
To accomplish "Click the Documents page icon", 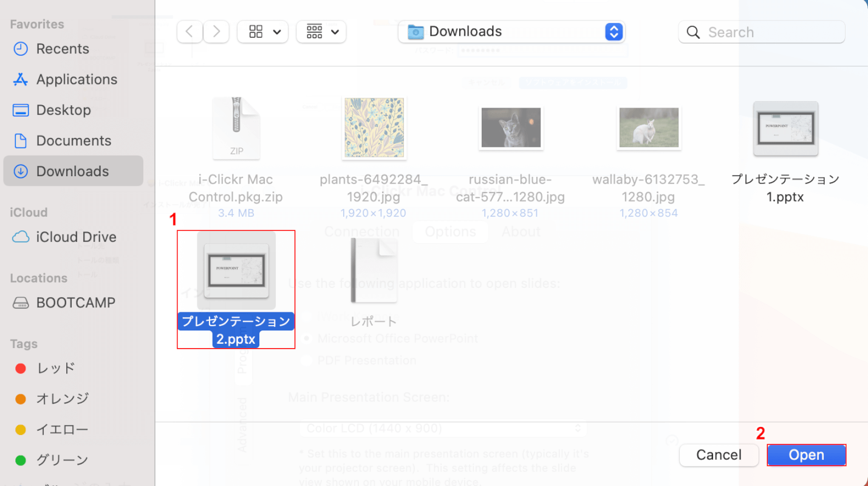I will tap(21, 141).
